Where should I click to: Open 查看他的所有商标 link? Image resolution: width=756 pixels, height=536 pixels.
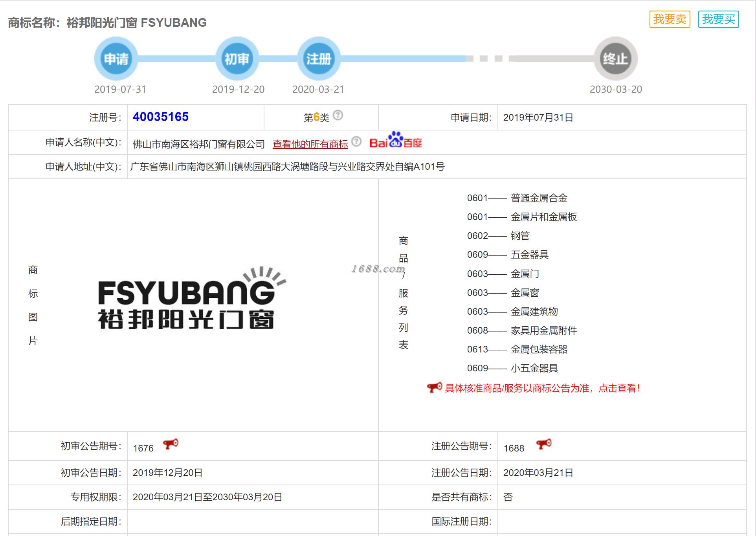coord(310,144)
